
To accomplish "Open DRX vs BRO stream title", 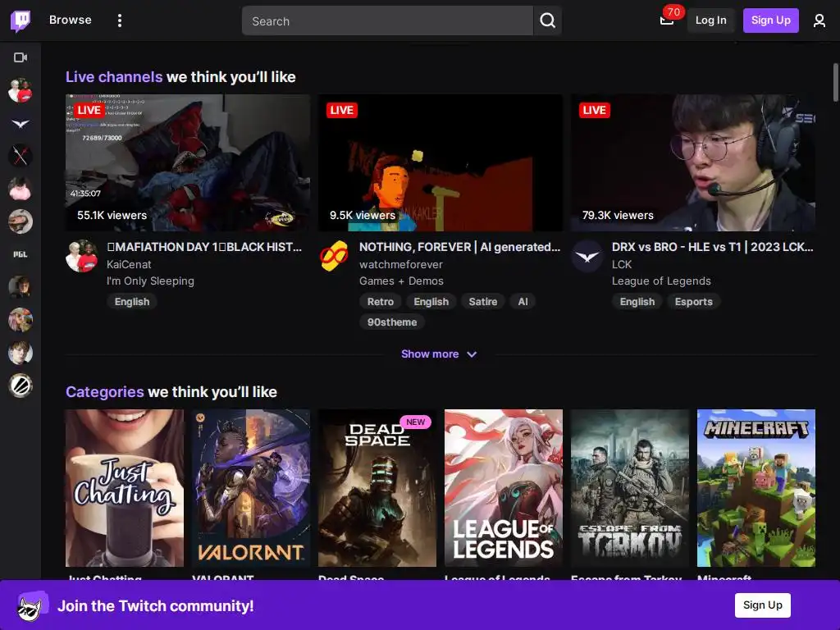I will point(713,247).
